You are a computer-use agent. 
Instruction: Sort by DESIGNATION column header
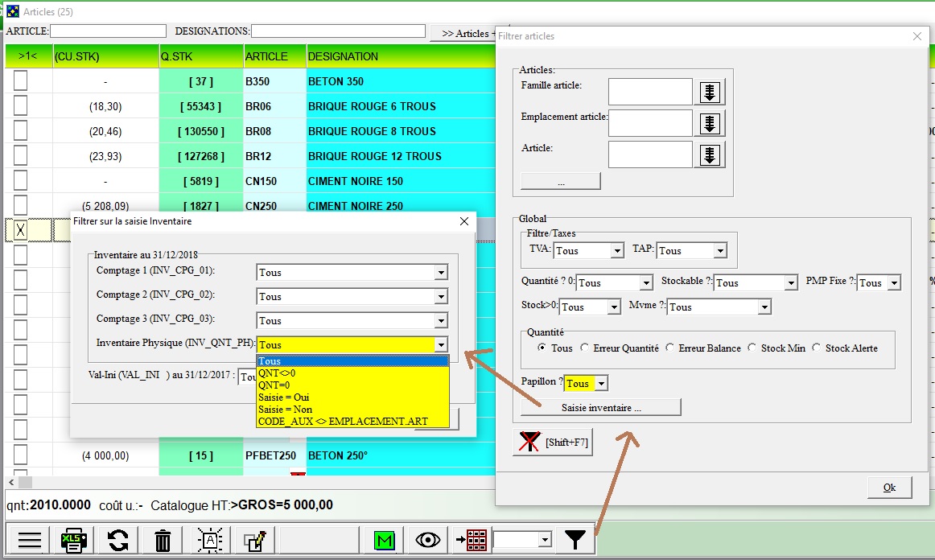(401, 56)
